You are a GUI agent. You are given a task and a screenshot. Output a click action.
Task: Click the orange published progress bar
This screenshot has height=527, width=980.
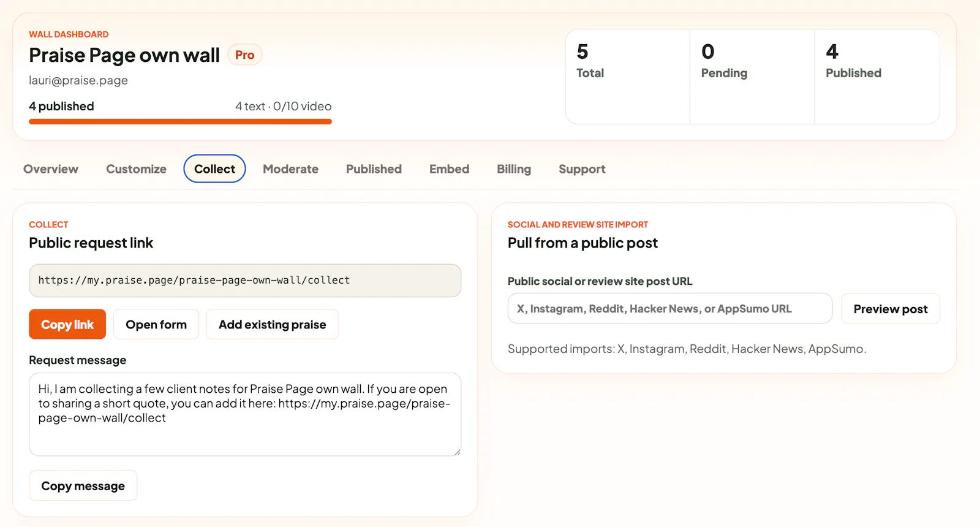180,121
